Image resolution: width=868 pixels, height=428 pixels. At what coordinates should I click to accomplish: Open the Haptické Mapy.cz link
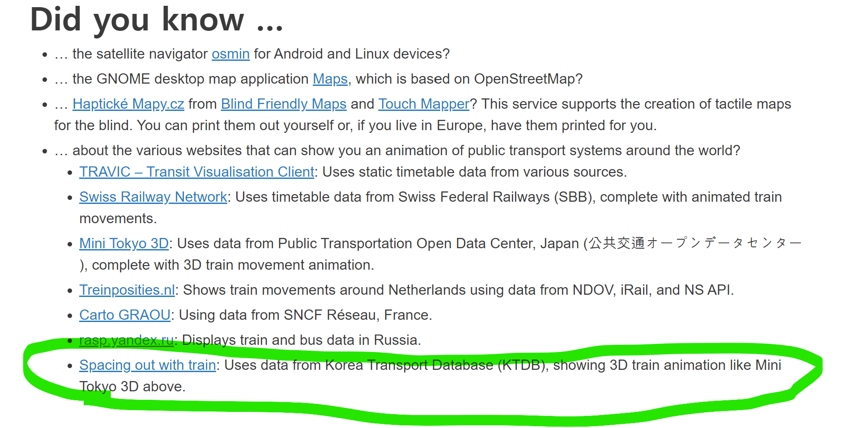click(128, 104)
